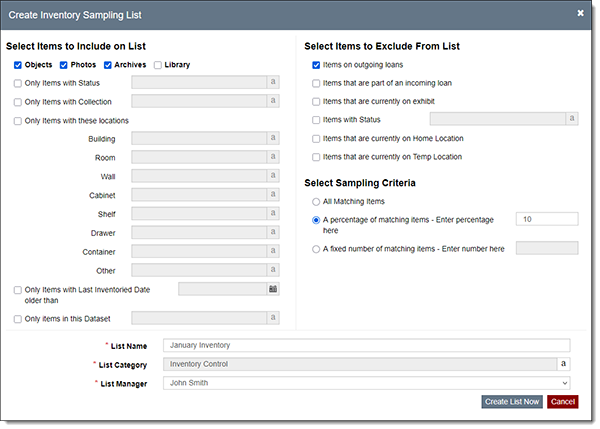Open the Cabinet location lookup icon
Image resolution: width=600 pixels, height=429 pixels.
tap(272, 194)
